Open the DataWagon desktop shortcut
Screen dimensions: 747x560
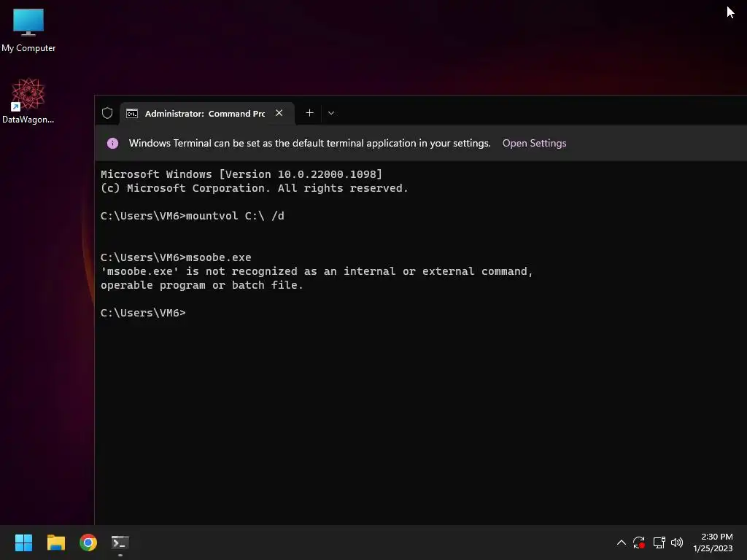coord(28,101)
